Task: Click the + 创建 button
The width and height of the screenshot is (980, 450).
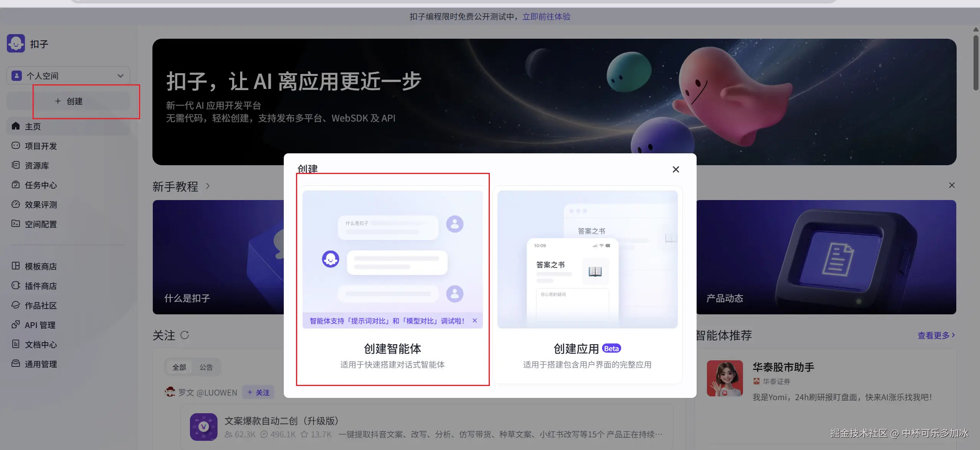Action: (69, 101)
